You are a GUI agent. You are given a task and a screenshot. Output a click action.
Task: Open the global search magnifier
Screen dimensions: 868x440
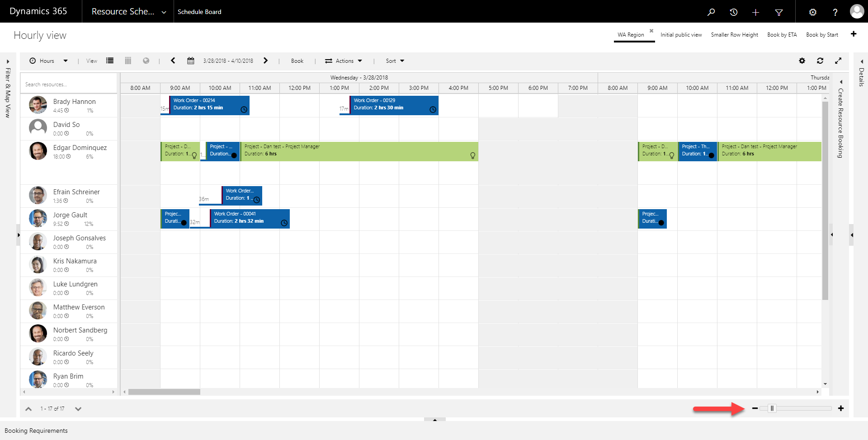pos(711,12)
